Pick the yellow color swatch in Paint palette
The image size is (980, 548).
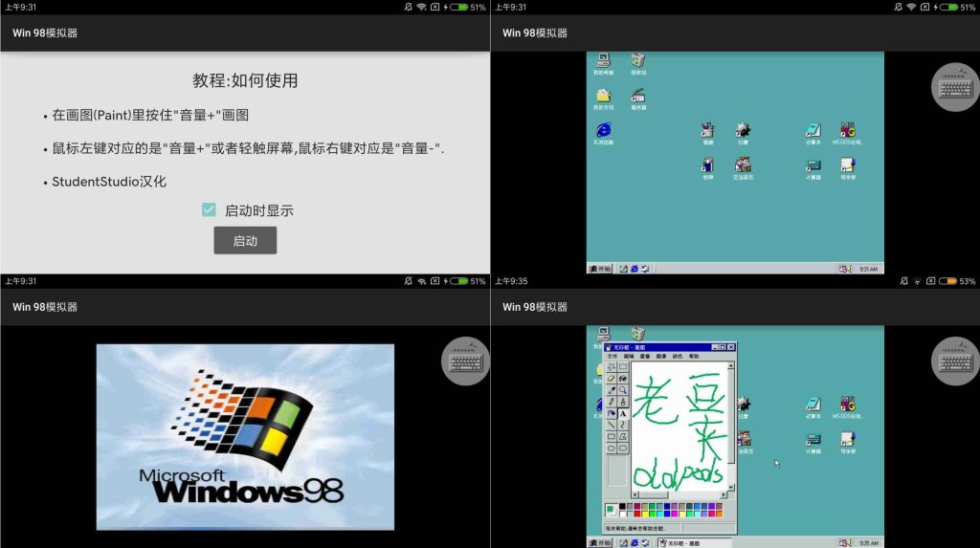coord(645,514)
